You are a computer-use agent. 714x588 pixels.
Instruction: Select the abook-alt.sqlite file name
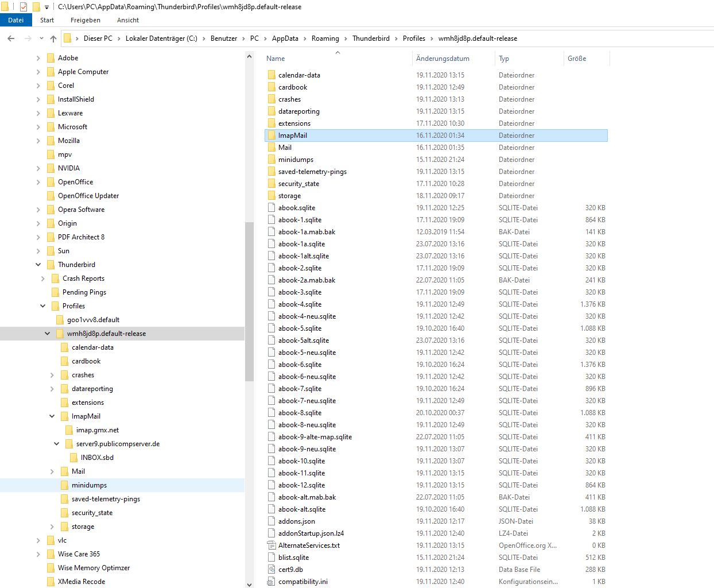click(302, 509)
